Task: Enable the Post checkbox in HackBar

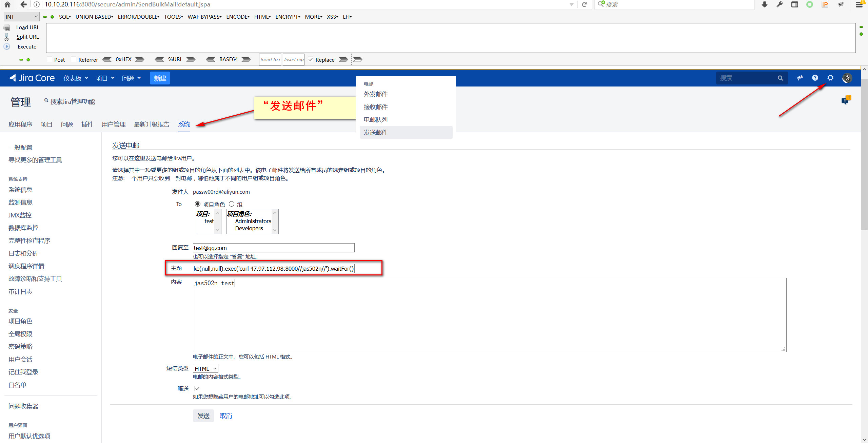Action: [x=50, y=59]
